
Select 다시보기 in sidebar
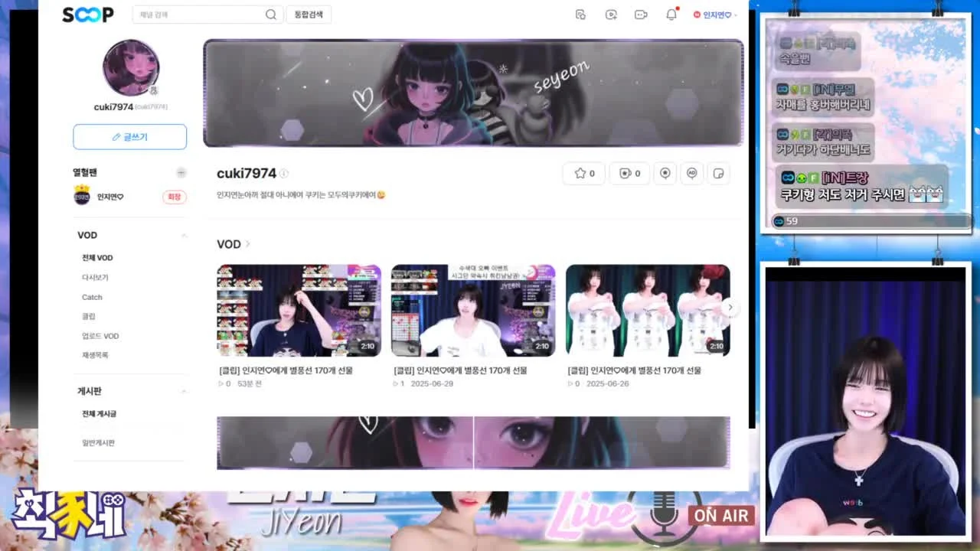[95, 277]
